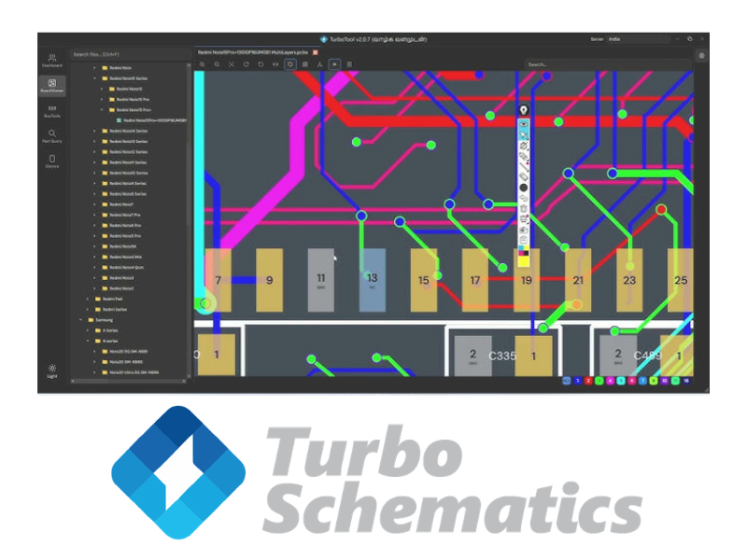
Task: Toggle layer 1 blue button
Action: pos(577,381)
